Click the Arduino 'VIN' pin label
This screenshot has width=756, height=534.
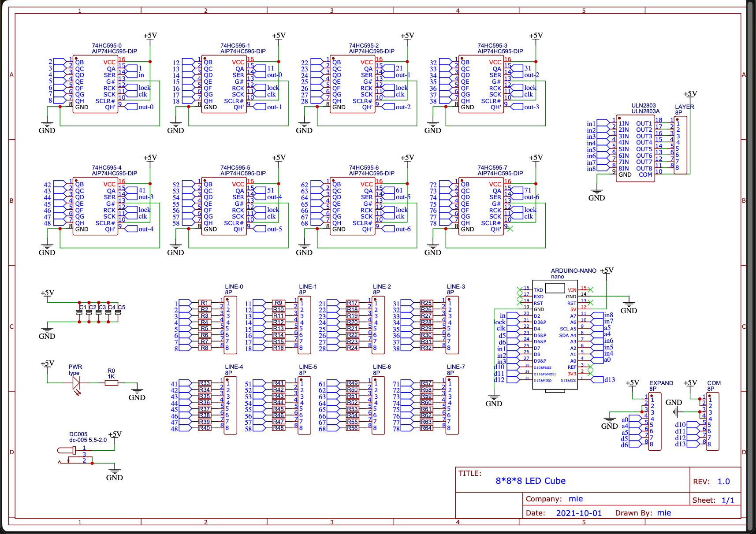click(x=572, y=290)
